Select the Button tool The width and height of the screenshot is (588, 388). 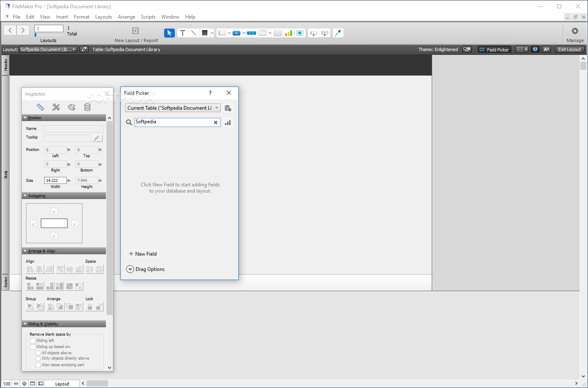pos(236,33)
